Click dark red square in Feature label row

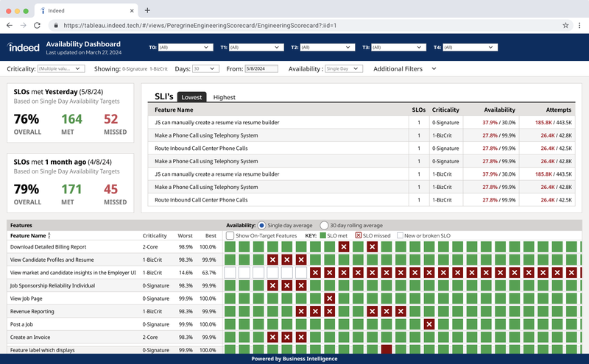click(x=387, y=349)
